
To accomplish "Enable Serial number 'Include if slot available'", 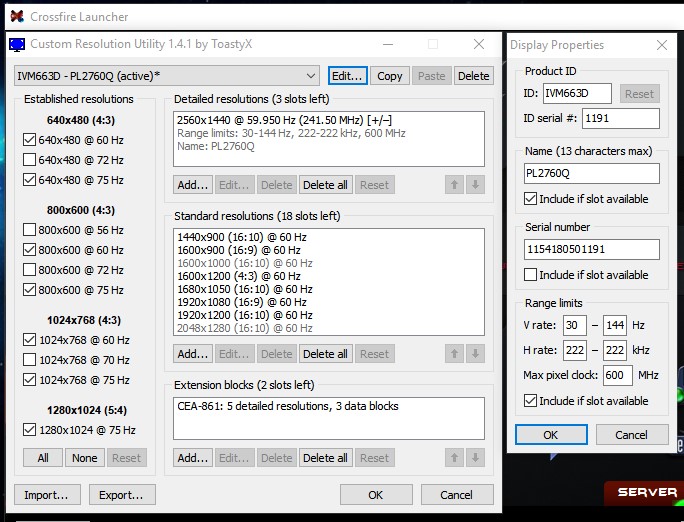I will 530,275.
